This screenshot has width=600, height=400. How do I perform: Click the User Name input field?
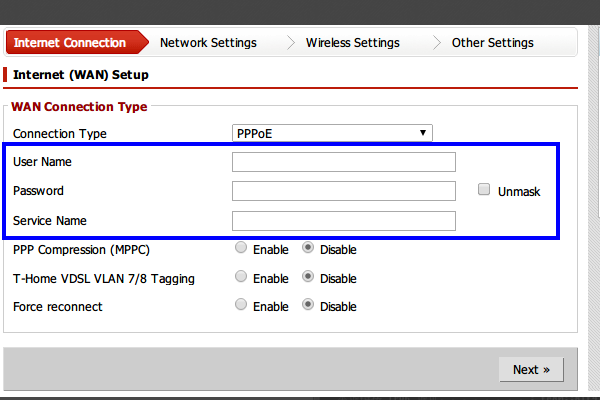tap(343, 162)
